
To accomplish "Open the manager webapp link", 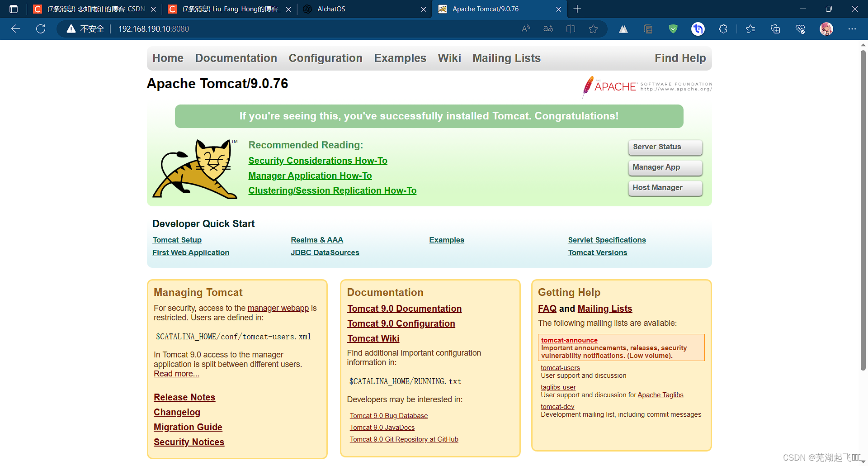I will [x=278, y=308].
